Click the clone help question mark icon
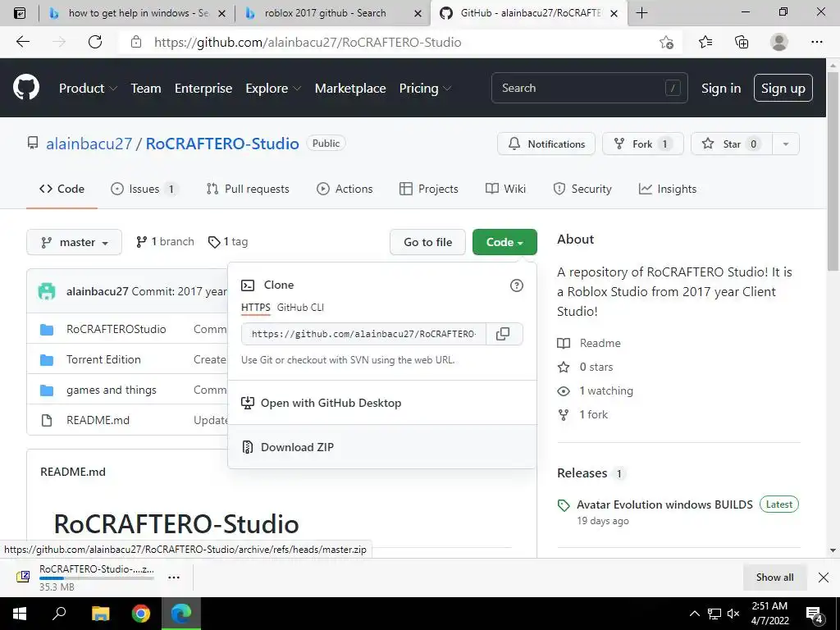840x630 pixels. pyautogui.click(x=517, y=285)
